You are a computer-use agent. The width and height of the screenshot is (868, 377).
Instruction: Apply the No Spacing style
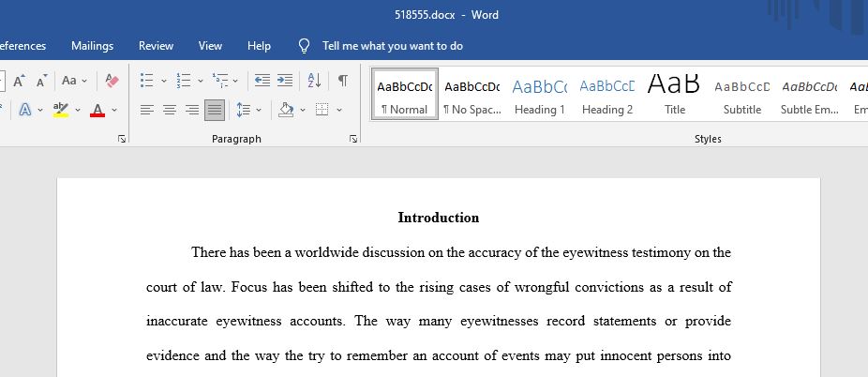[472, 94]
